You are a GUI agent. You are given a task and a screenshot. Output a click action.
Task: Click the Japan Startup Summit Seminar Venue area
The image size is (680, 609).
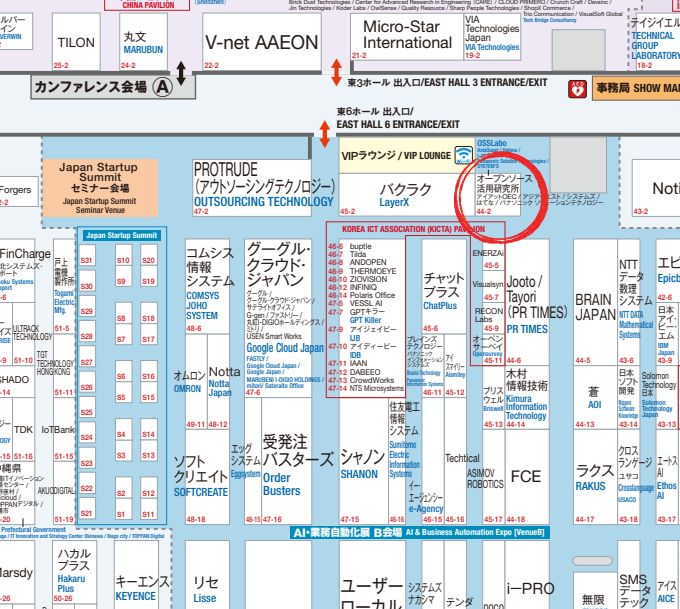pos(100,188)
